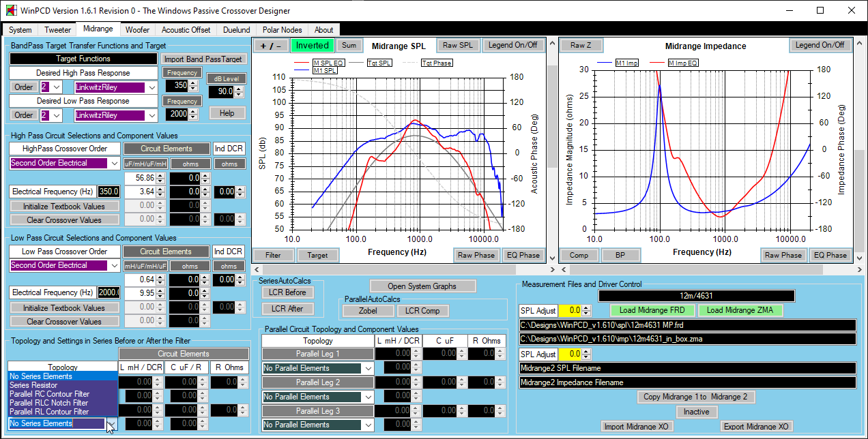Click the High Pass Electrical Frequency field

click(x=108, y=192)
